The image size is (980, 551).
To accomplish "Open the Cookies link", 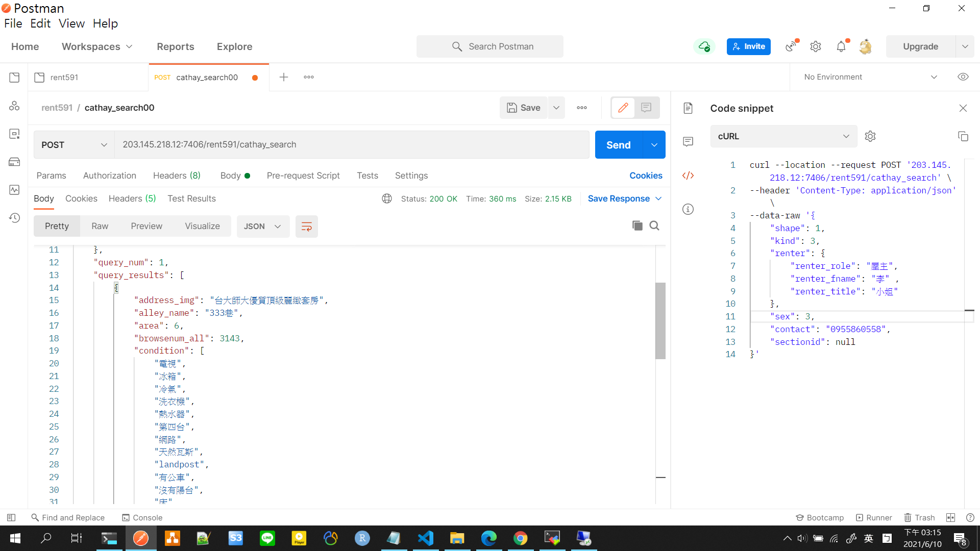I will click(x=646, y=176).
